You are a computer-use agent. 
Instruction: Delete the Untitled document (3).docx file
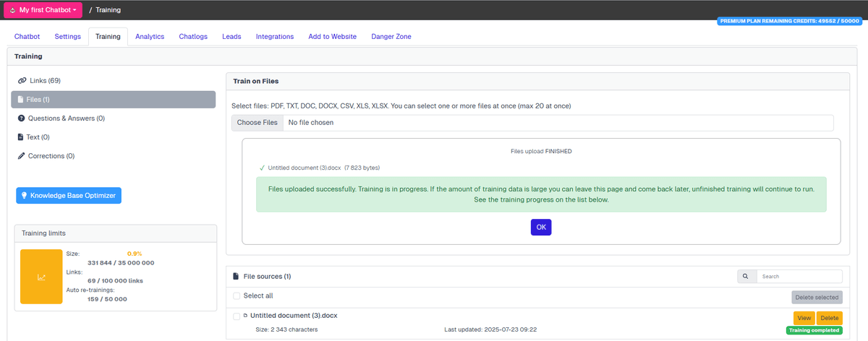(x=829, y=318)
